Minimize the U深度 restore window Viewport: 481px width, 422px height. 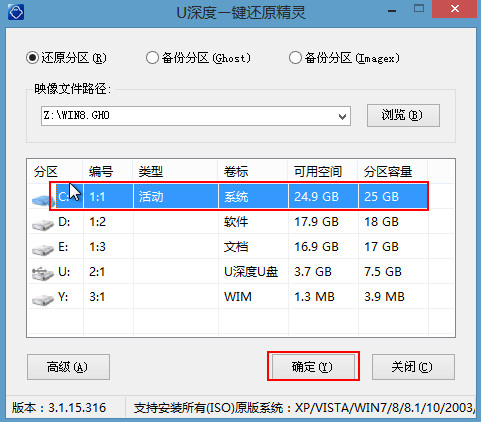[392, 11]
